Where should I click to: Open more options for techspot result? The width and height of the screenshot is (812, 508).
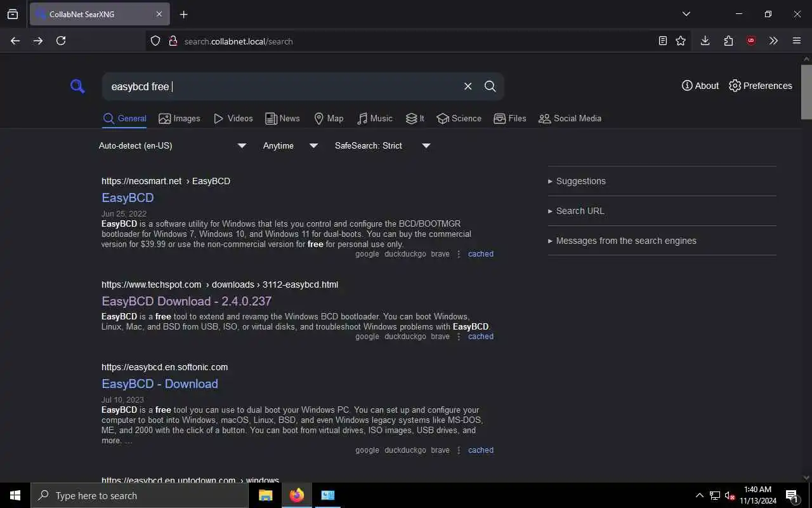point(459,337)
